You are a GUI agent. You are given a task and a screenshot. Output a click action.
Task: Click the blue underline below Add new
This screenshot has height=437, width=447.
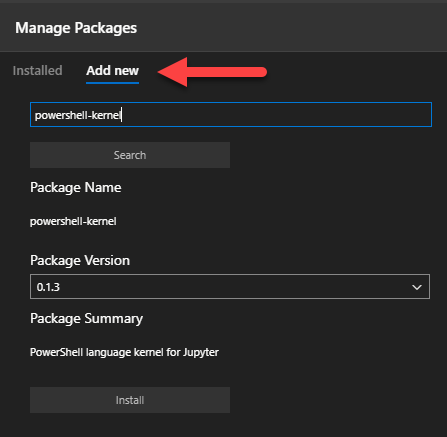pyautogui.click(x=112, y=83)
